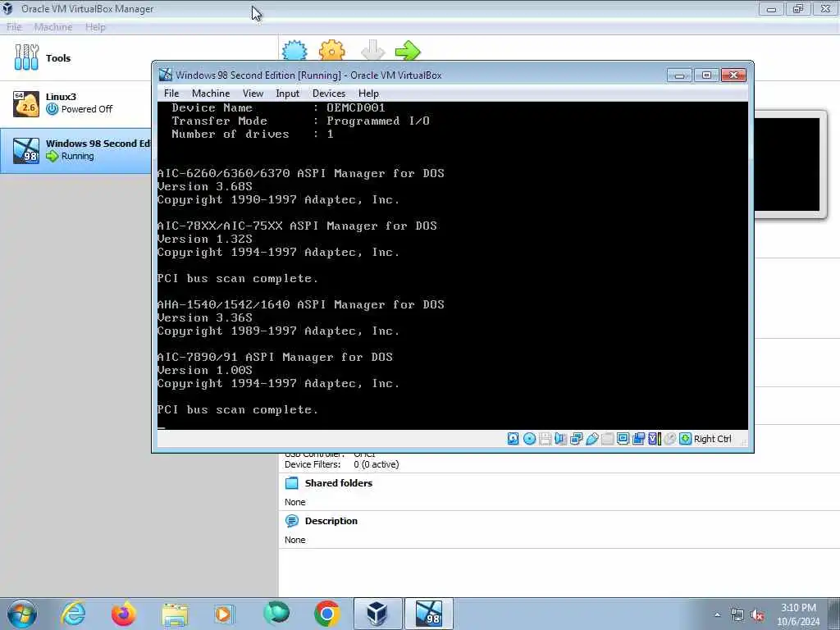Open the Devices menu of the VM window
Image resolution: width=840 pixels, height=630 pixels.
point(329,94)
